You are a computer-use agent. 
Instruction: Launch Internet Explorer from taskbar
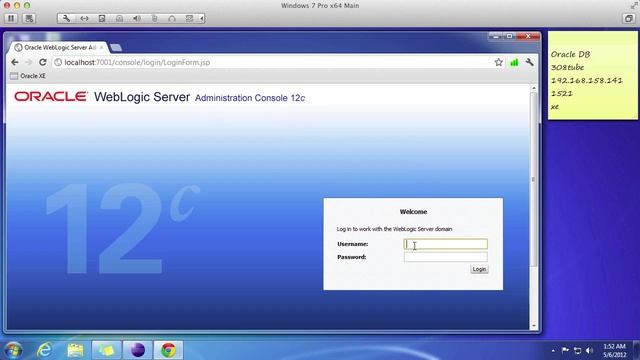pos(44,350)
